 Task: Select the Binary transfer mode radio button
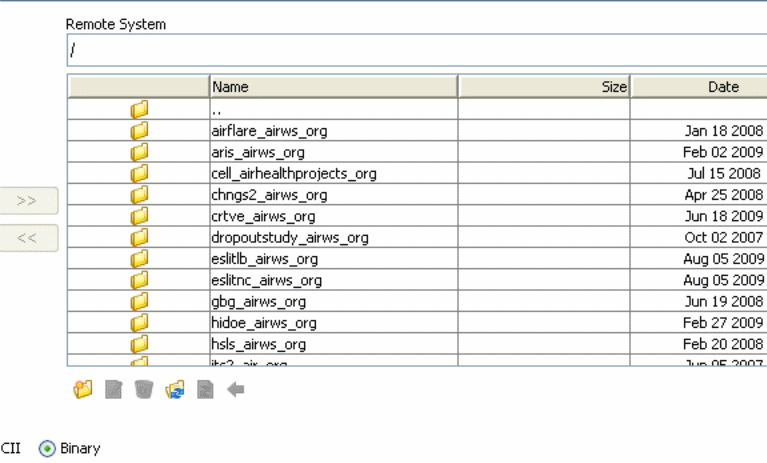coord(47,449)
